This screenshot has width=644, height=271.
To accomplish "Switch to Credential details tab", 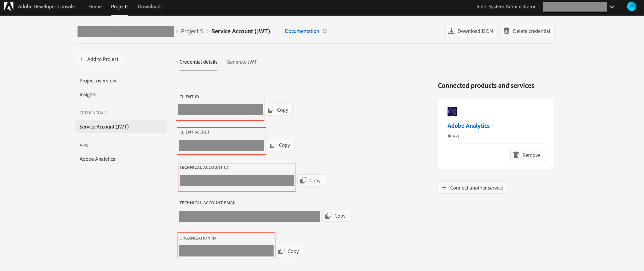I will pos(198,62).
